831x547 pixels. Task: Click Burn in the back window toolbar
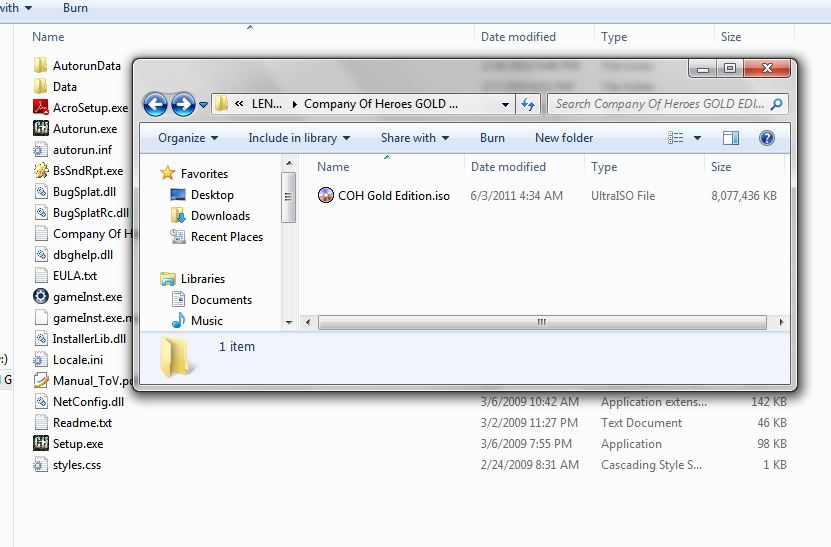pos(75,8)
